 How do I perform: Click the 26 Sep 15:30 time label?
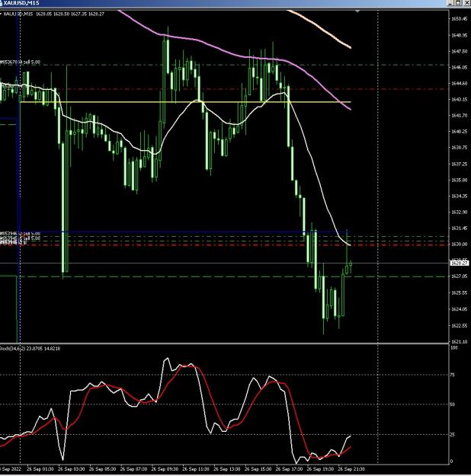point(258,469)
